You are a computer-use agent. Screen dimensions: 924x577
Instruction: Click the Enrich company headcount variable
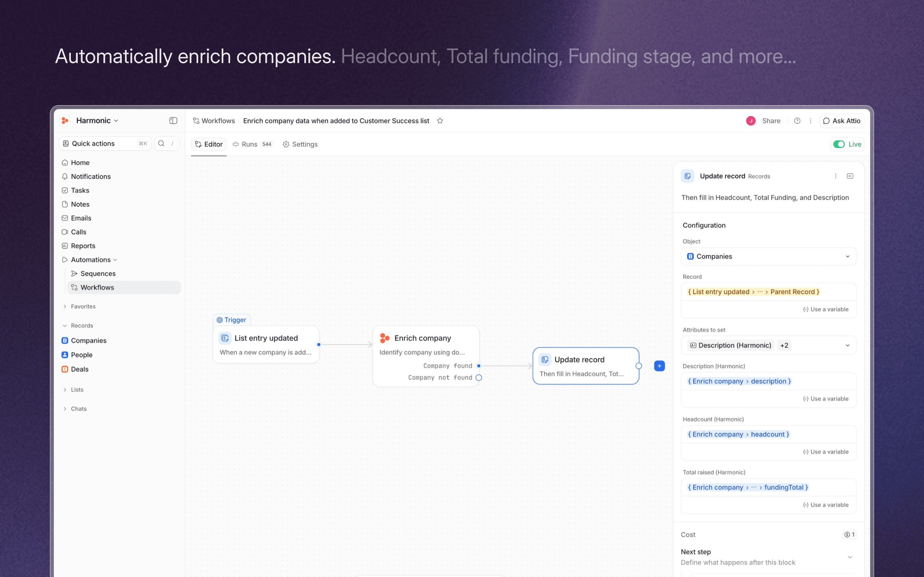(738, 434)
